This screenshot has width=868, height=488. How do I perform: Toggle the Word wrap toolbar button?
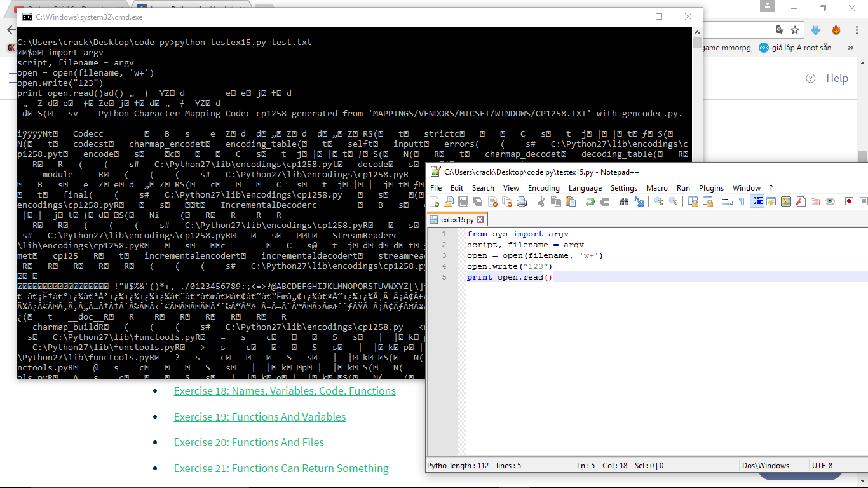(728, 201)
